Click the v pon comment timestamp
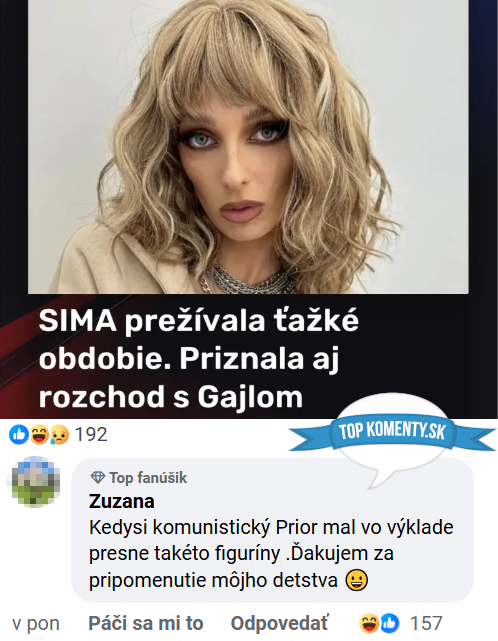The width and height of the screenshot is (498, 641). click(x=36, y=623)
